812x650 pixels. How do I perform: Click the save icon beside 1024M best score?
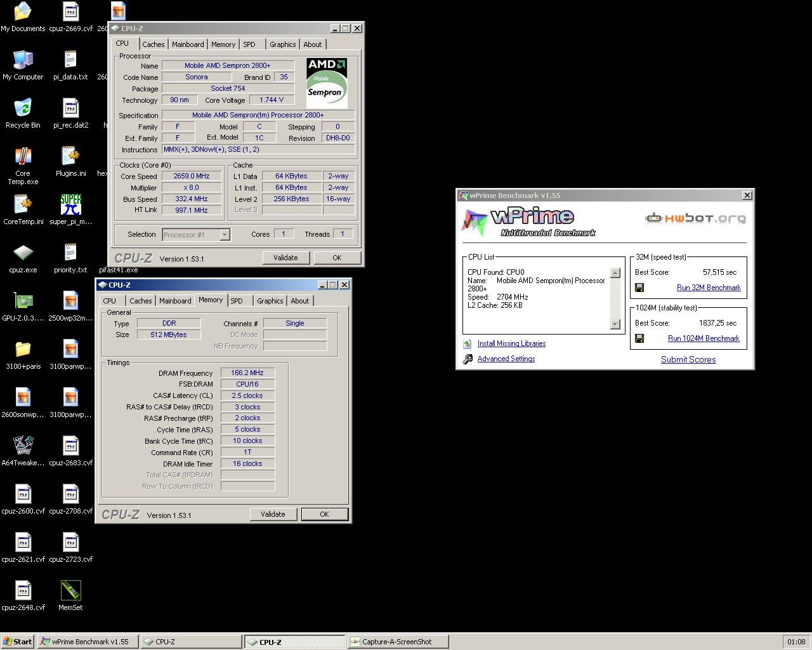(x=639, y=338)
